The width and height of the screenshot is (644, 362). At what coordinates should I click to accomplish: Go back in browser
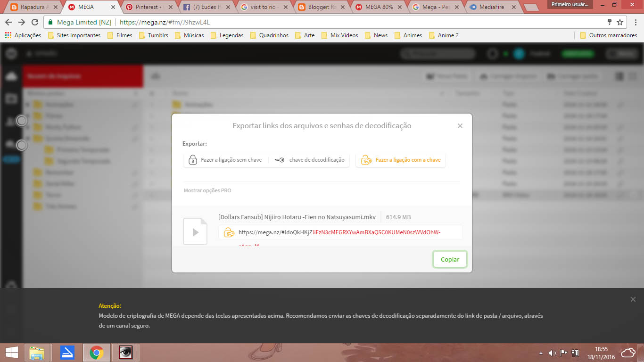tap(8, 22)
